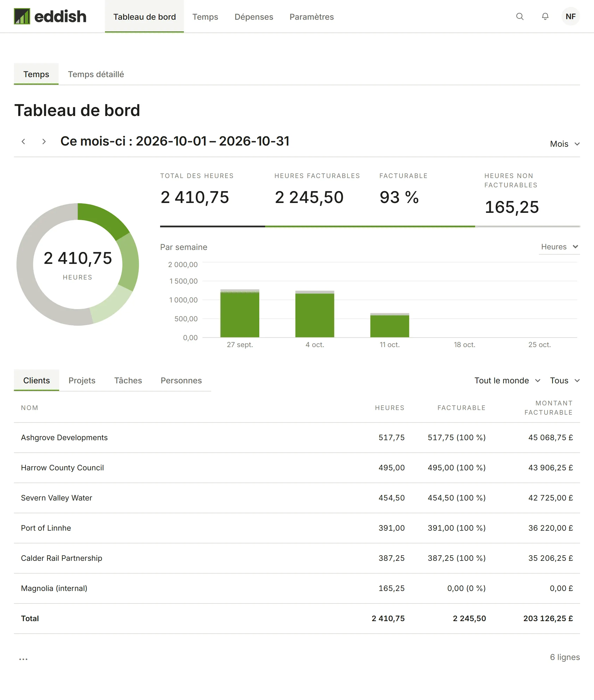Open Severn Valley Water client
This screenshot has width=594, height=700.
click(297, 498)
